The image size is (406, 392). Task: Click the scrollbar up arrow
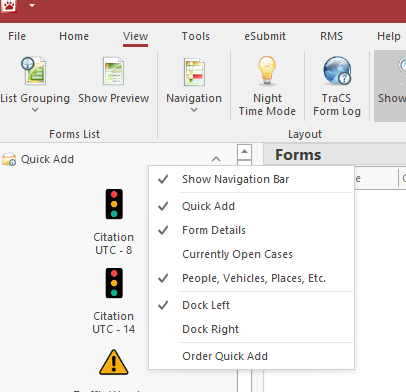coord(244,152)
